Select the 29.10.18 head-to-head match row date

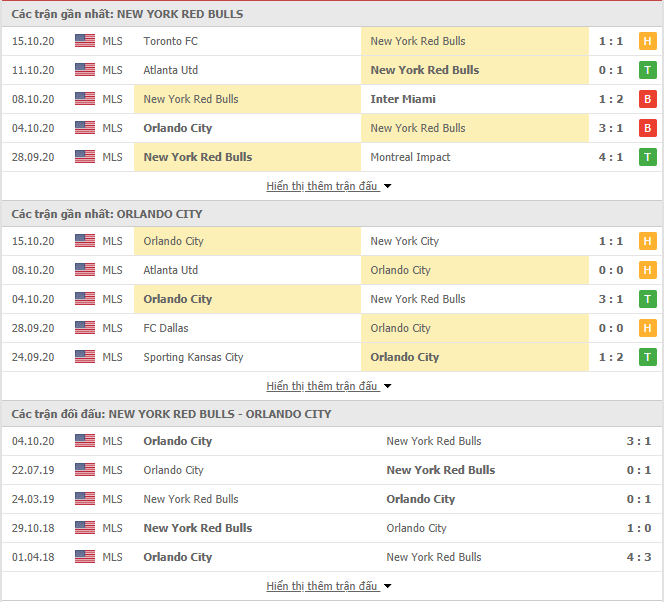click(33, 528)
